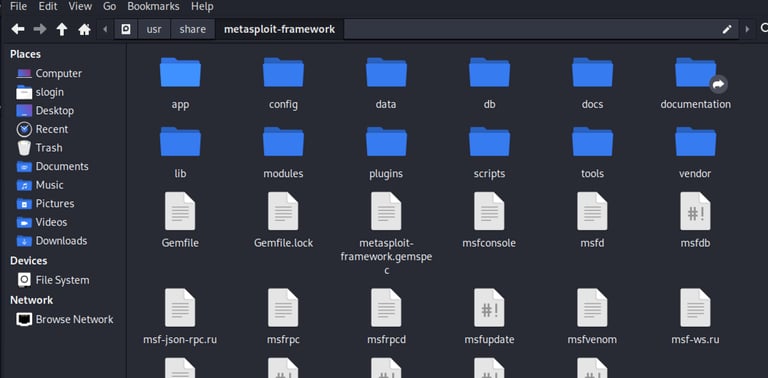Select metasploit-framework.gemspec file icon
This screenshot has width=768, height=378.
pos(386,212)
